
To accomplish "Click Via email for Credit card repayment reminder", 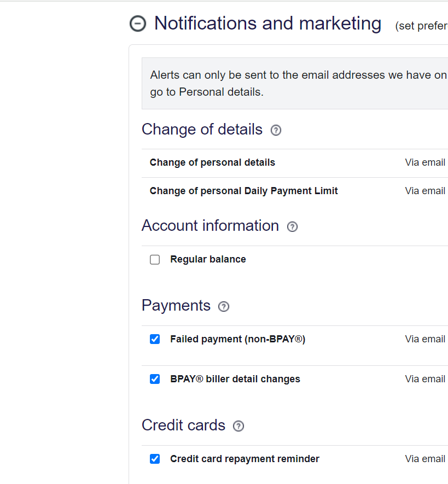I will point(425,459).
